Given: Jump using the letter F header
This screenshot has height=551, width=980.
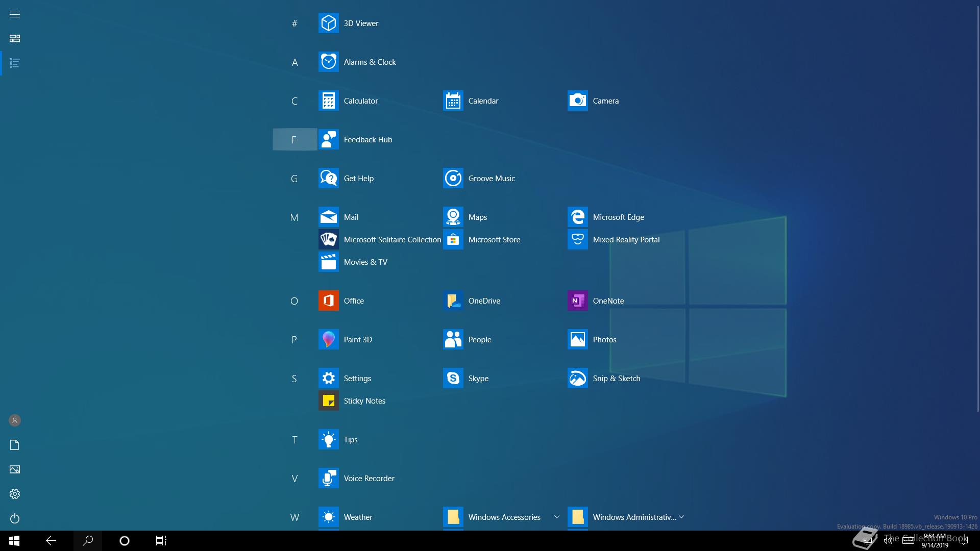Looking at the screenshot, I should click(295, 139).
